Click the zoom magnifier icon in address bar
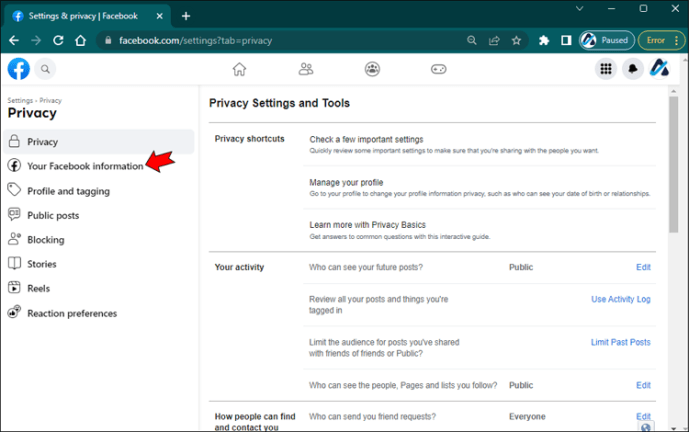689x432 pixels. click(471, 40)
